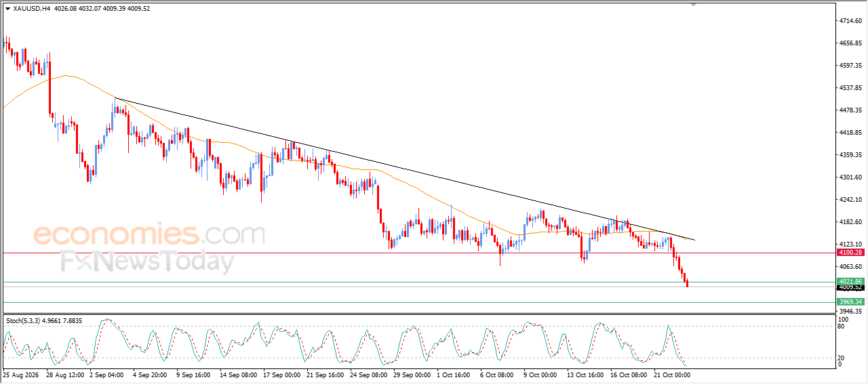Click the 4537.85 price axis label
The image size is (868, 384).
(850, 88)
